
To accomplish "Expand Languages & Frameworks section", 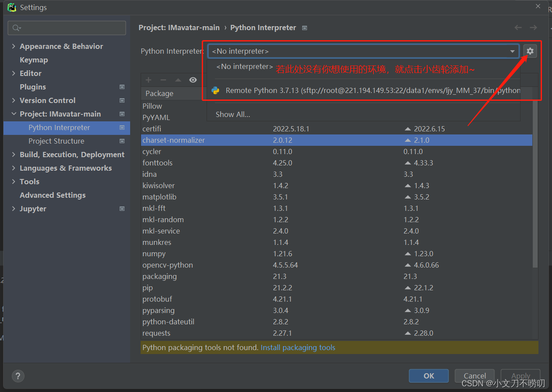I will pos(14,168).
